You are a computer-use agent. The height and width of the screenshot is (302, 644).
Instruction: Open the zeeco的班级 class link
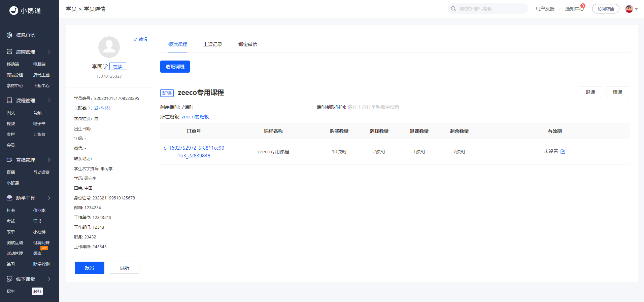195,117
